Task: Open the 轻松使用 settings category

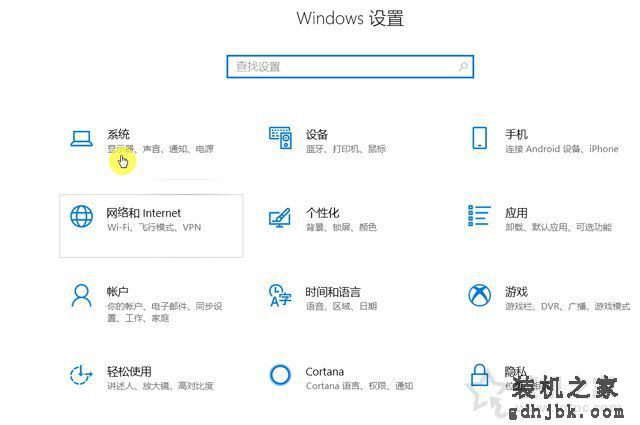Action: pyautogui.click(x=129, y=371)
